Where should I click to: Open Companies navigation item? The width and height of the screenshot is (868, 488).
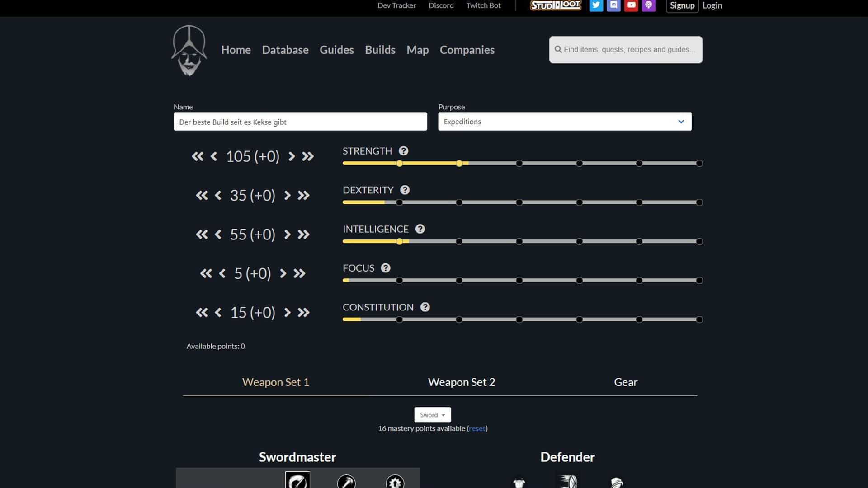pyautogui.click(x=467, y=50)
